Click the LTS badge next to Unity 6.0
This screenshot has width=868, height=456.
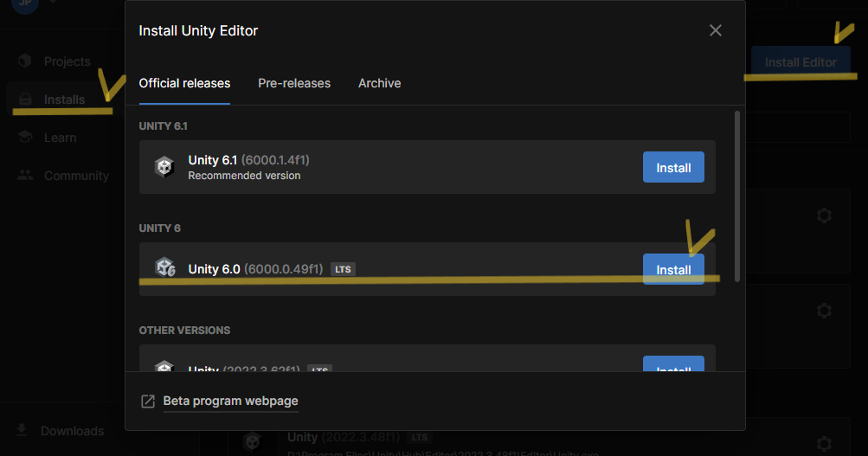tap(343, 269)
